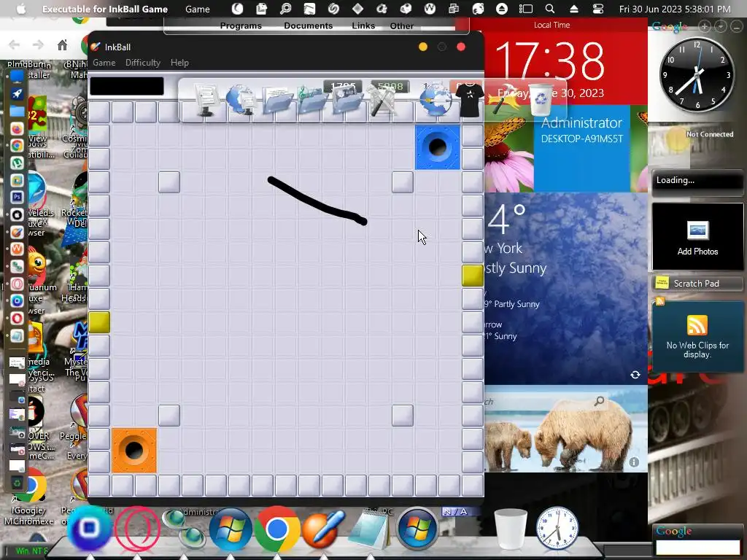Open the Game item in the top menu bar
This screenshot has height=560, width=747.
(197, 9)
